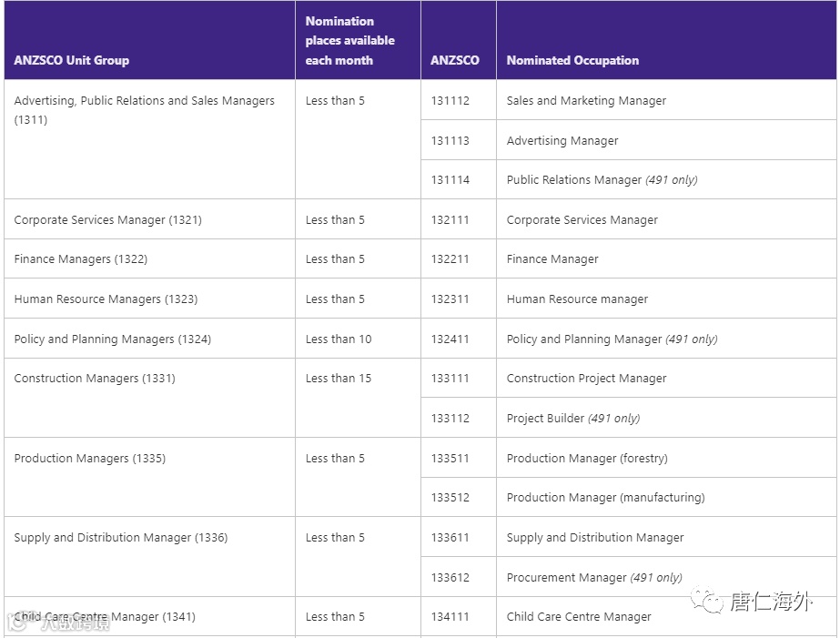
Task: Select ANZSCO code 134111 cell
Action: tap(450, 617)
